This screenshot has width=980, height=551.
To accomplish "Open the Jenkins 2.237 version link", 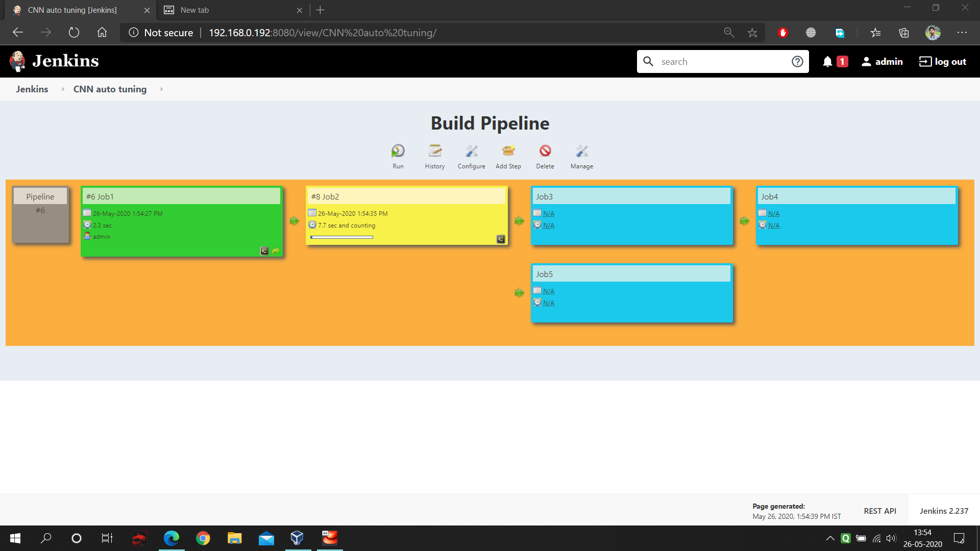I will coord(944,511).
